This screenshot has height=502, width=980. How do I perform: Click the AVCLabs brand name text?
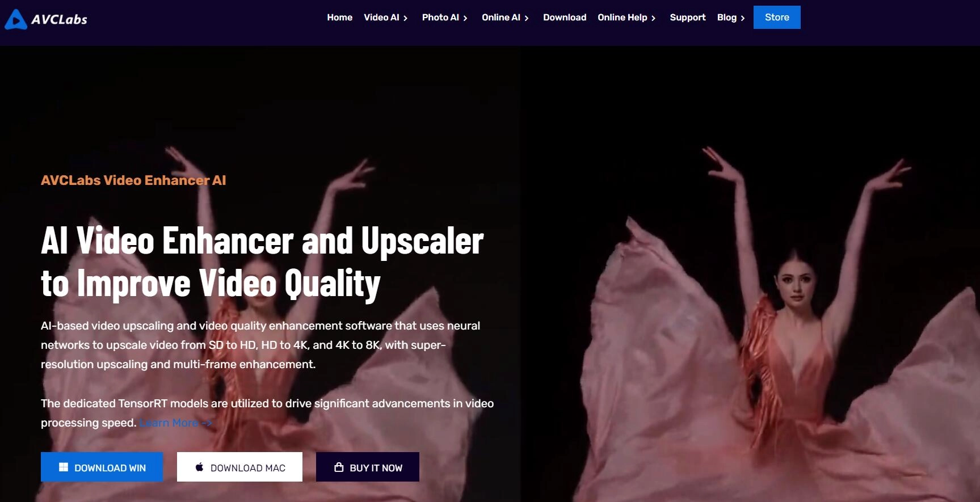pos(59,20)
